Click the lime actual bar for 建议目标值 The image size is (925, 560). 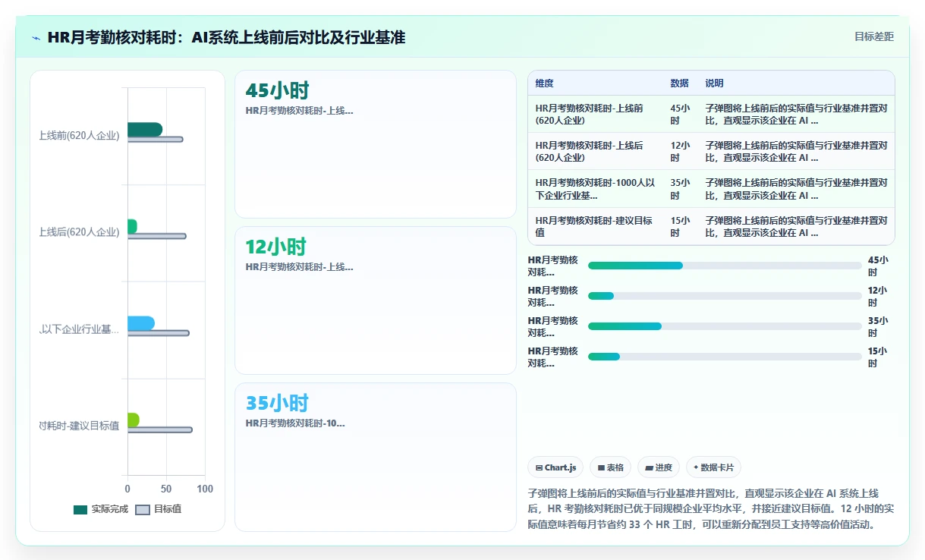[134, 420]
